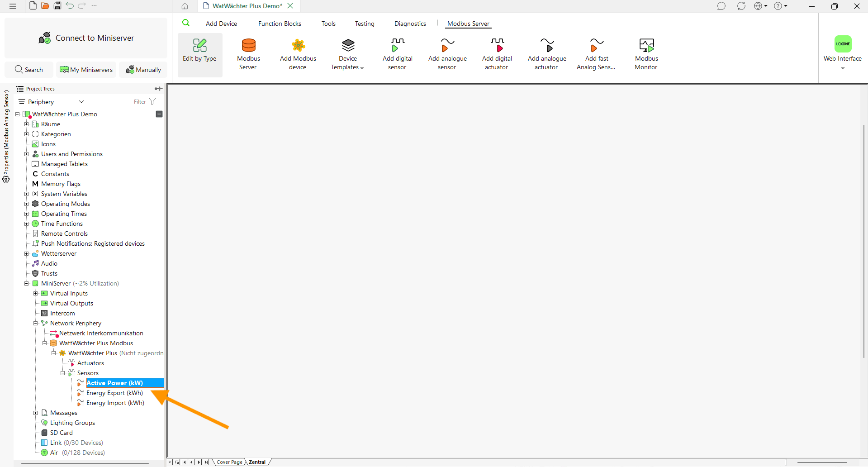868x467 pixels.
Task: Open My Miniservers list
Action: coord(86,70)
